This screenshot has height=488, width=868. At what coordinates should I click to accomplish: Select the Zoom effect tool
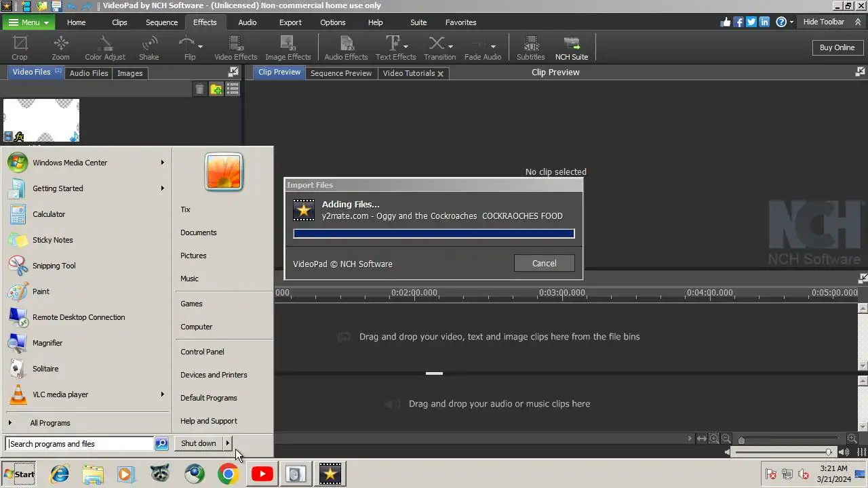click(61, 48)
